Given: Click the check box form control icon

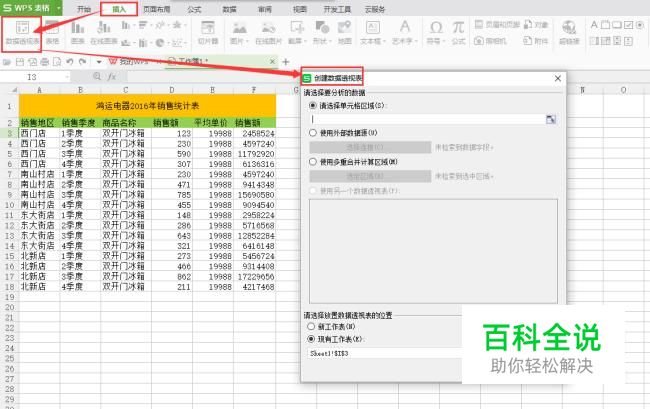Looking at the screenshot, I should [628, 25].
